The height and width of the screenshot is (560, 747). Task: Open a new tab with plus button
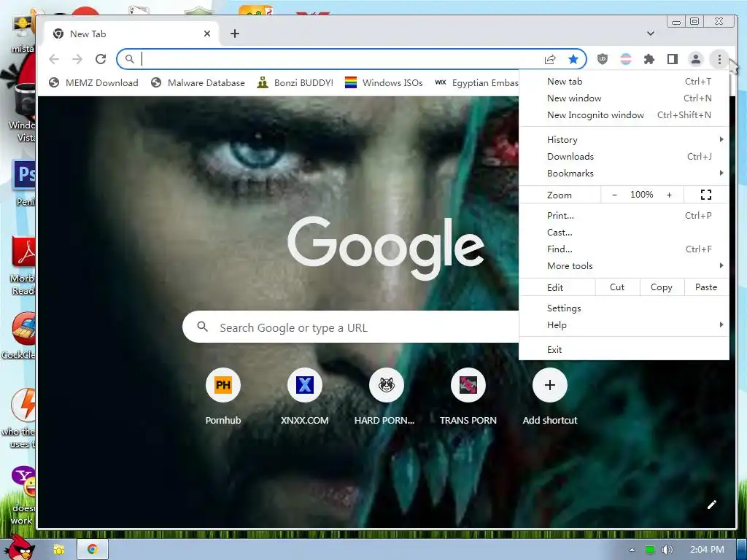coord(234,34)
